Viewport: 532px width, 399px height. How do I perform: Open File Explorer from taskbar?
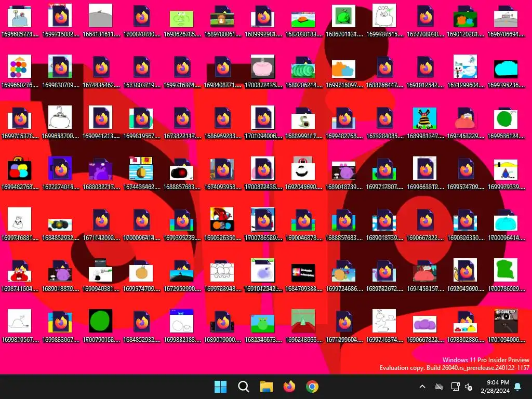point(267,387)
